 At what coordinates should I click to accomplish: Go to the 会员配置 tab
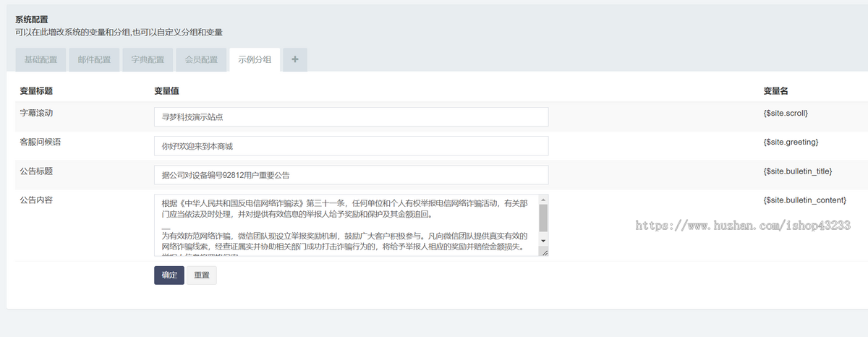point(201,60)
